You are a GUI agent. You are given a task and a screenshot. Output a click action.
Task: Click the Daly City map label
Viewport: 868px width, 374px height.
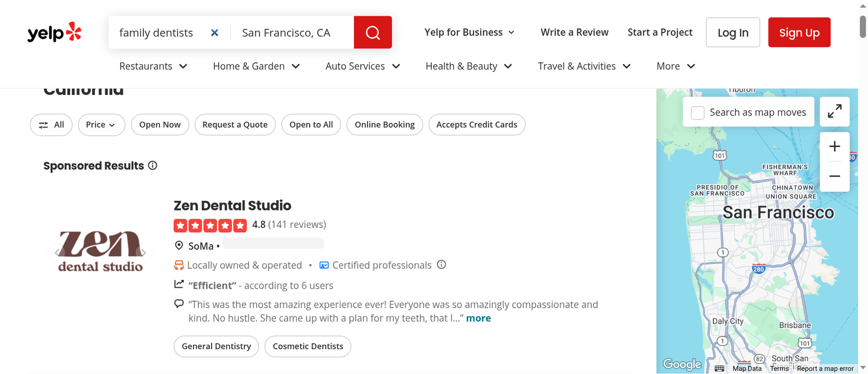point(728,321)
